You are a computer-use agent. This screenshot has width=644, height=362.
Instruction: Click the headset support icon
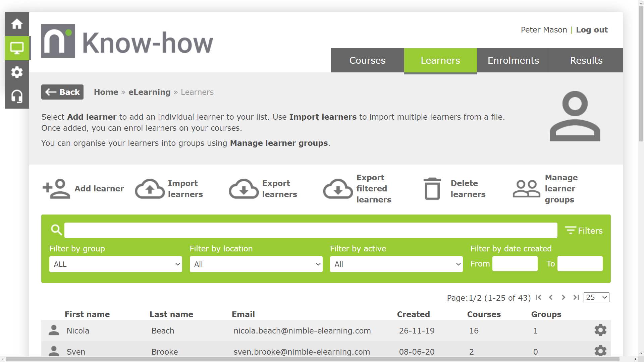click(x=17, y=97)
